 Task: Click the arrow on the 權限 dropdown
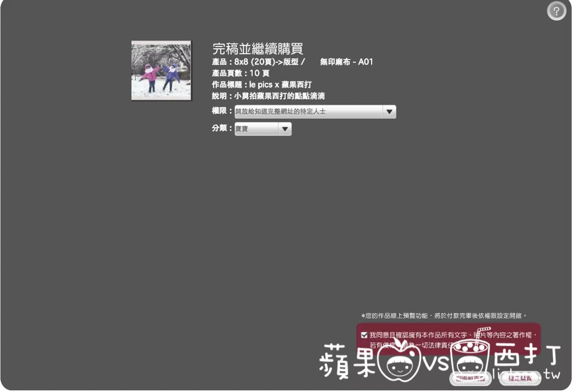point(389,112)
